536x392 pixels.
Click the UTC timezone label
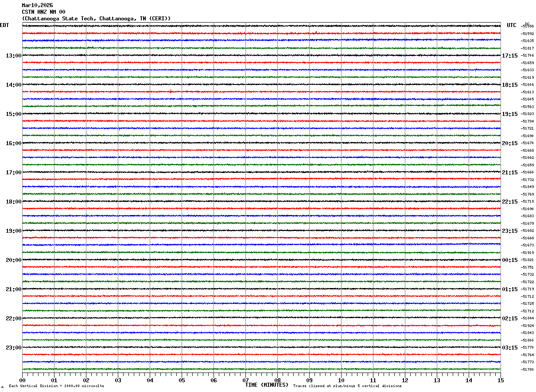click(x=512, y=25)
